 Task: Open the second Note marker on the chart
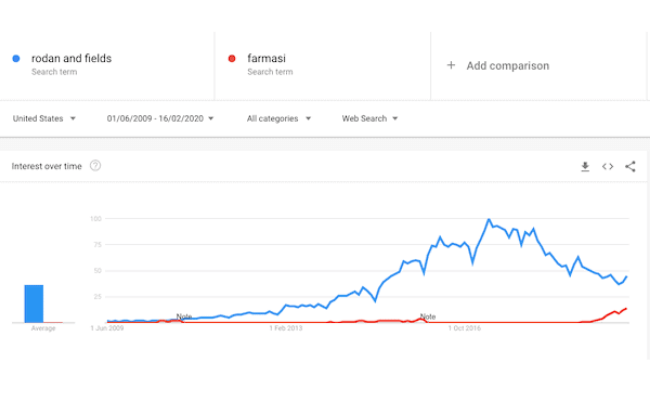tap(428, 317)
